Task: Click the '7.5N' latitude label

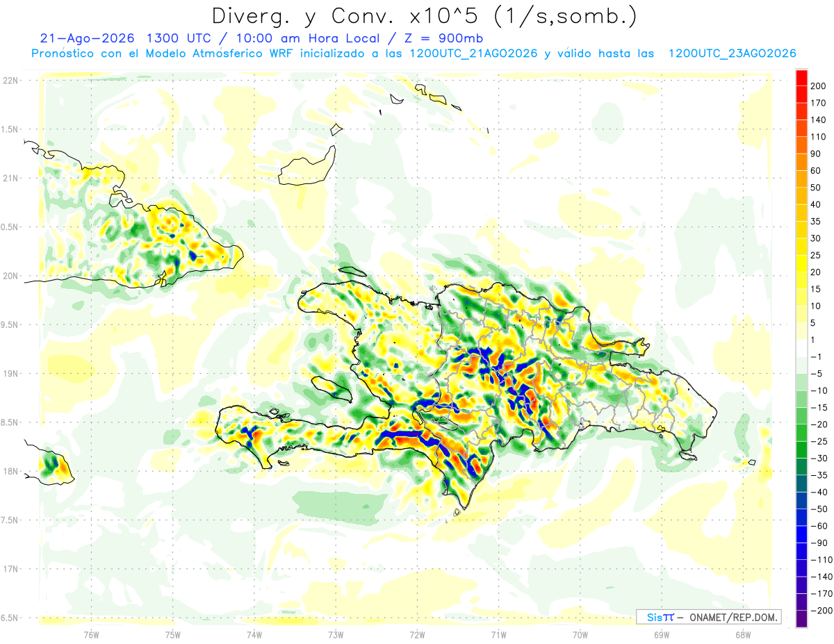Action: pos(9,520)
